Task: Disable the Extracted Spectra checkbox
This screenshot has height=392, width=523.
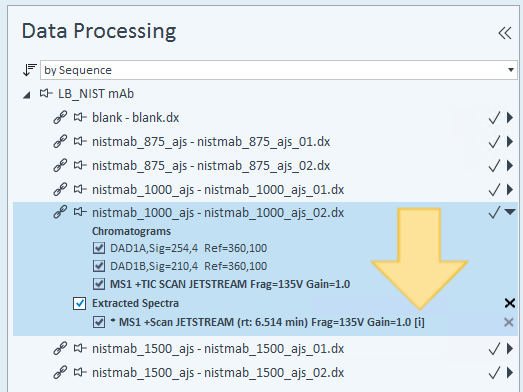Action: point(79,303)
